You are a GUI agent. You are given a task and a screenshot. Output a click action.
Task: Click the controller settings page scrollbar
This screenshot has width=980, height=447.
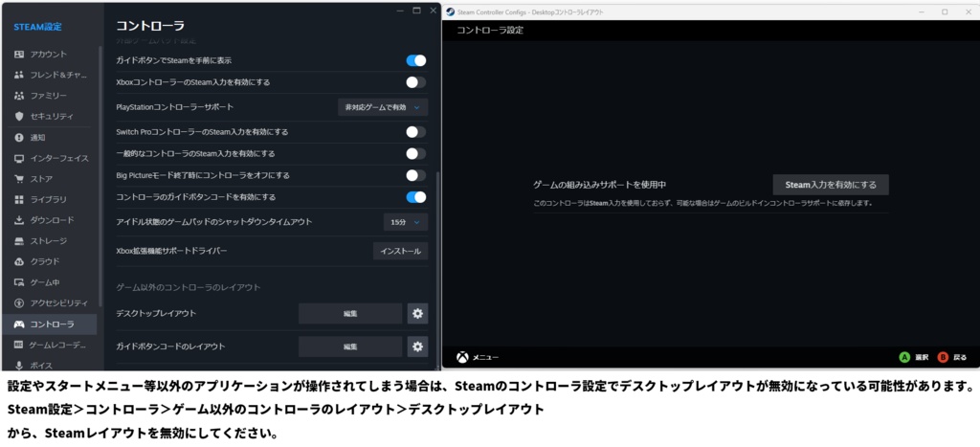[436, 269]
